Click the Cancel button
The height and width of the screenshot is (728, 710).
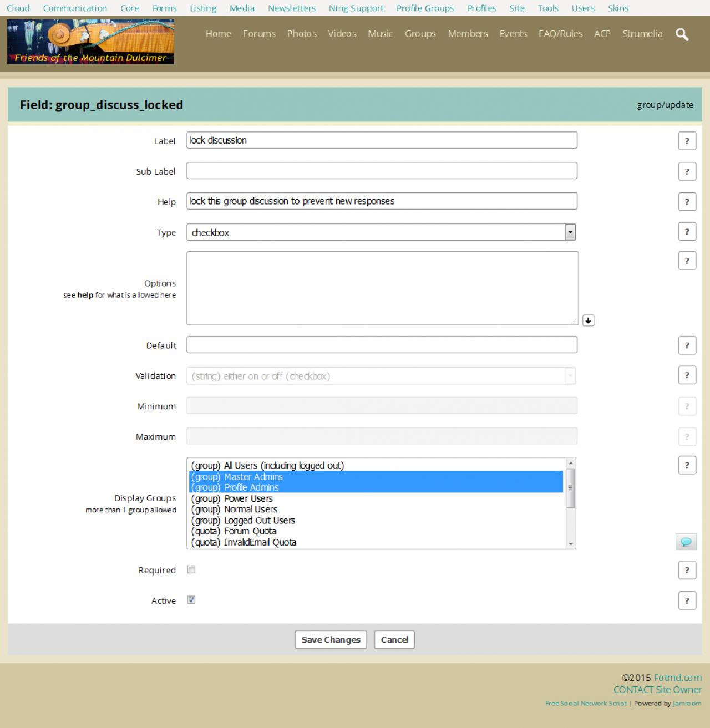click(394, 639)
